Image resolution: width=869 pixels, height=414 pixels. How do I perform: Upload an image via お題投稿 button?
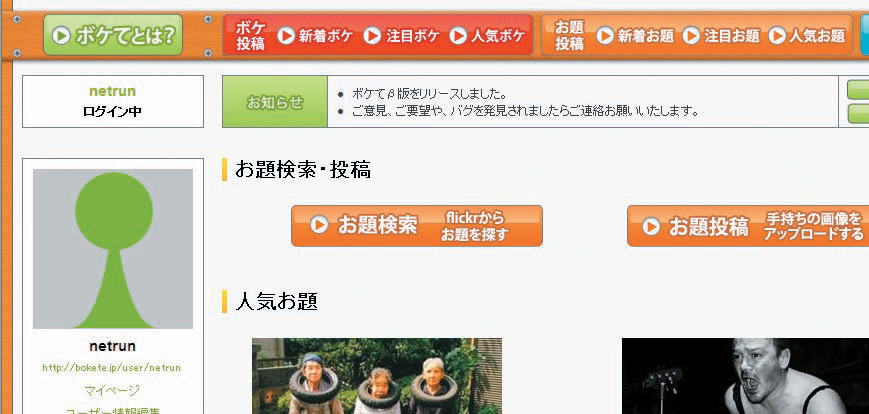[748, 226]
